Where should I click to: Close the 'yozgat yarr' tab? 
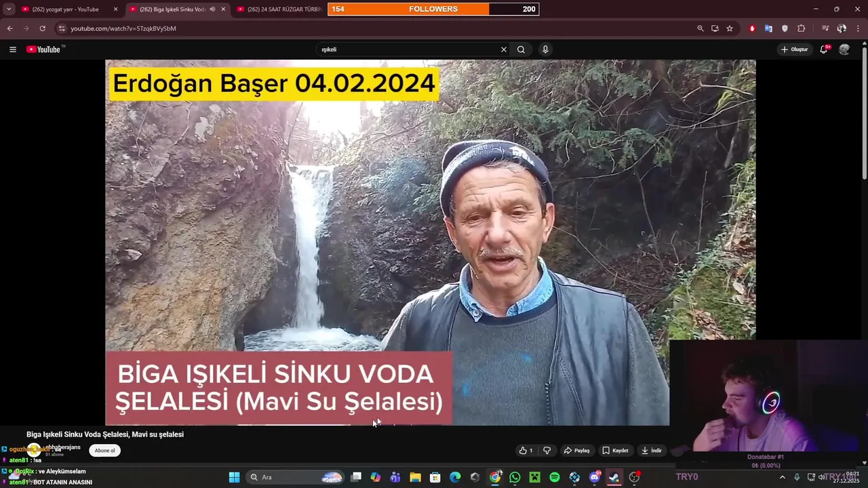[115, 9]
